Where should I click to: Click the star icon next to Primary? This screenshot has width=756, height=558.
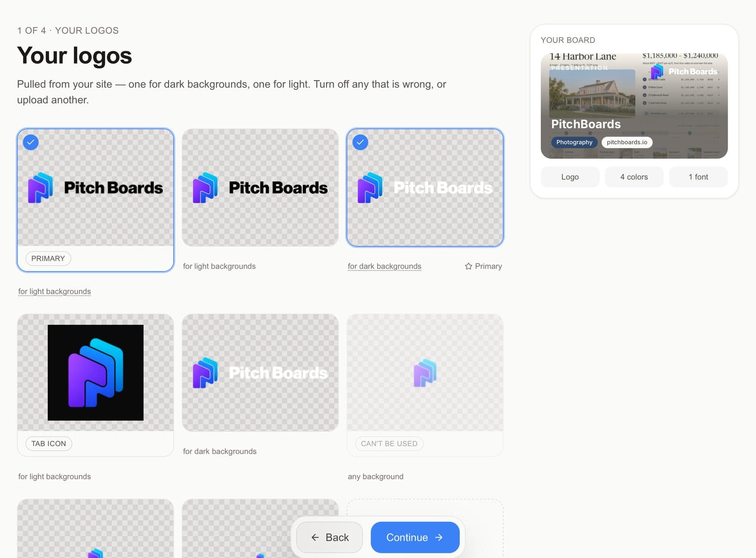pyautogui.click(x=468, y=266)
